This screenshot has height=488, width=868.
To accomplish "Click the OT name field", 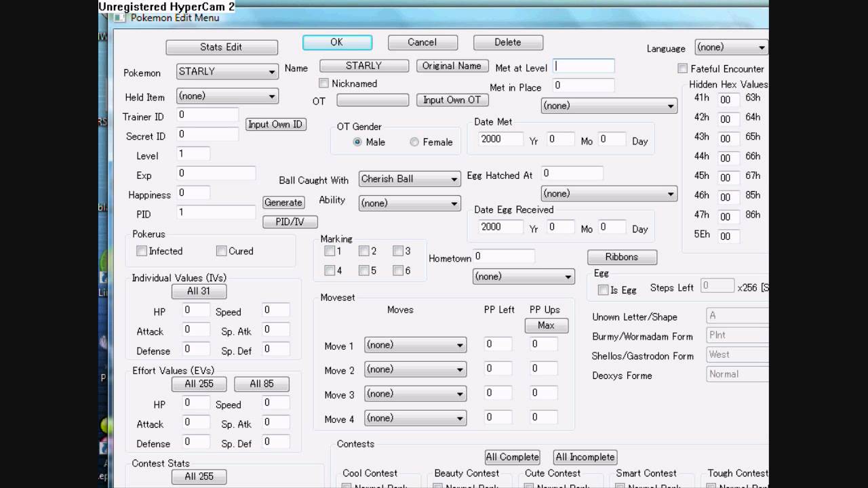I will [372, 100].
